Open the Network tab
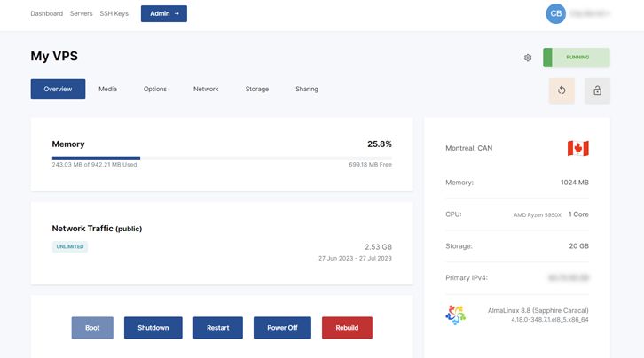The height and width of the screenshot is (358, 644). pyautogui.click(x=206, y=89)
